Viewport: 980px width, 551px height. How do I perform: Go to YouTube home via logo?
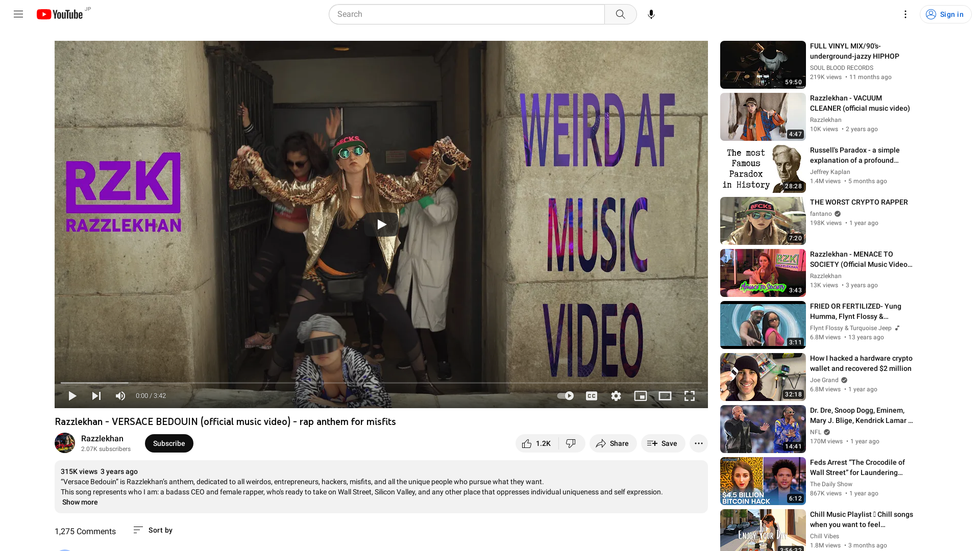pyautogui.click(x=60, y=14)
